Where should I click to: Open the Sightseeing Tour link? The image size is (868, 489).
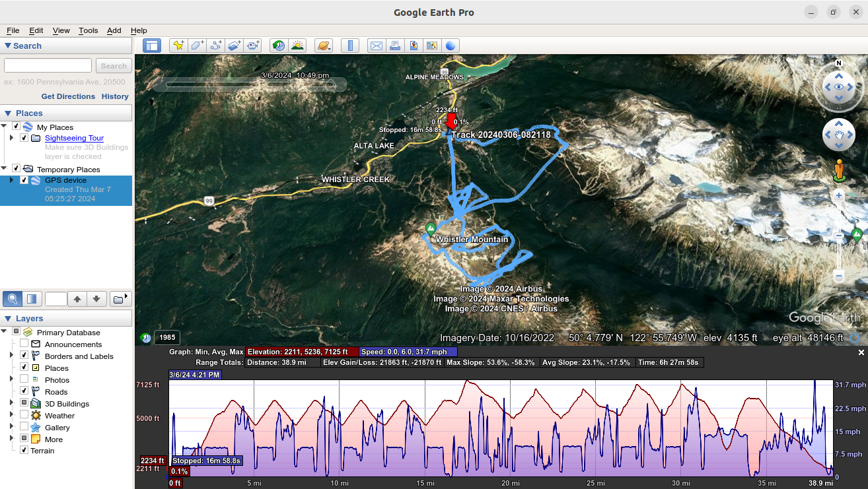(74, 138)
